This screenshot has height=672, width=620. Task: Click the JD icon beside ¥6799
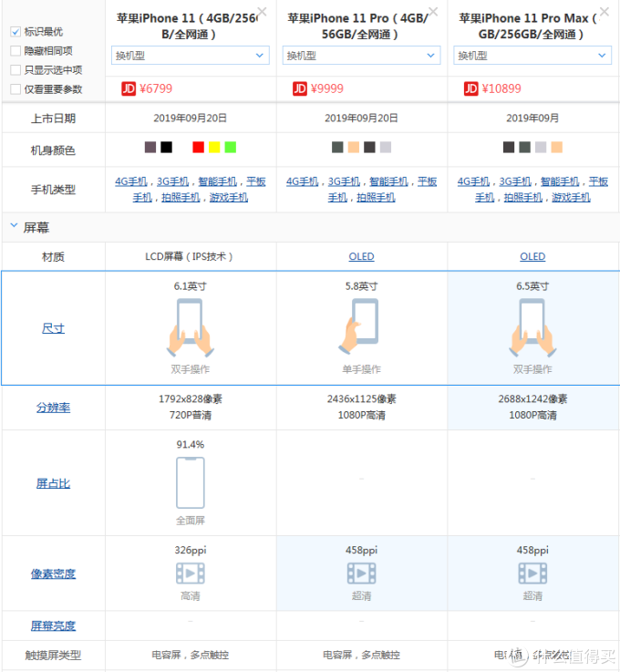[129, 88]
